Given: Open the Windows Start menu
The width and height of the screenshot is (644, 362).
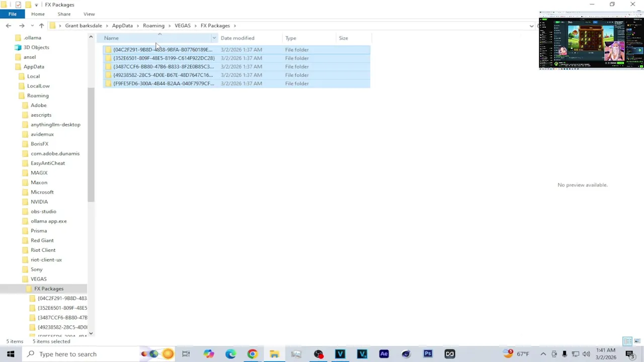Looking at the screenshot, I should tap(11, 354).
